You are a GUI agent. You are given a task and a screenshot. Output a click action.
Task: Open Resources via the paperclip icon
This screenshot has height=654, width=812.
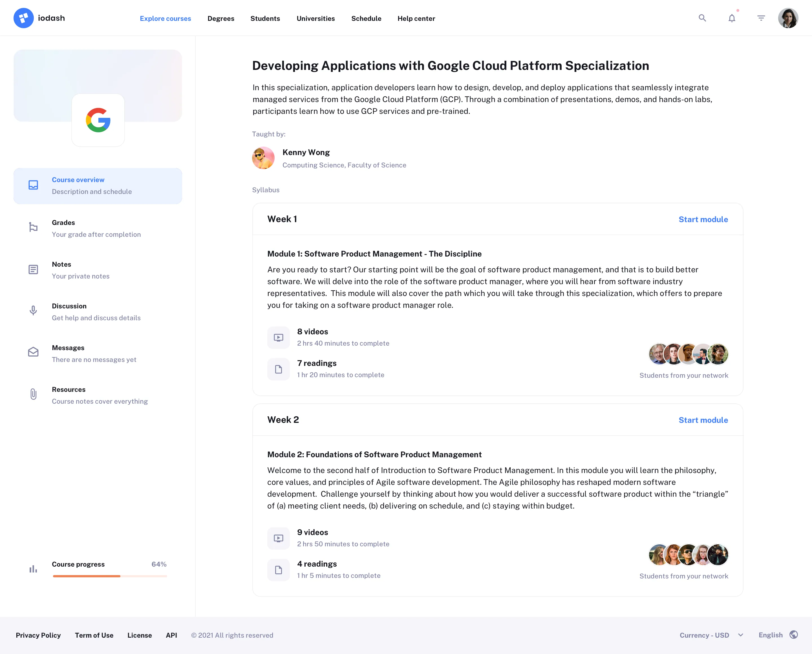point(33,394)
